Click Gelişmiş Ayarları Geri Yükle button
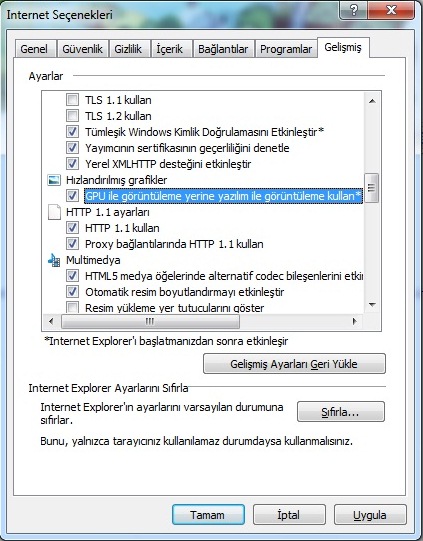This screenshot has height=541, width=423. click(x=294, y=364)
